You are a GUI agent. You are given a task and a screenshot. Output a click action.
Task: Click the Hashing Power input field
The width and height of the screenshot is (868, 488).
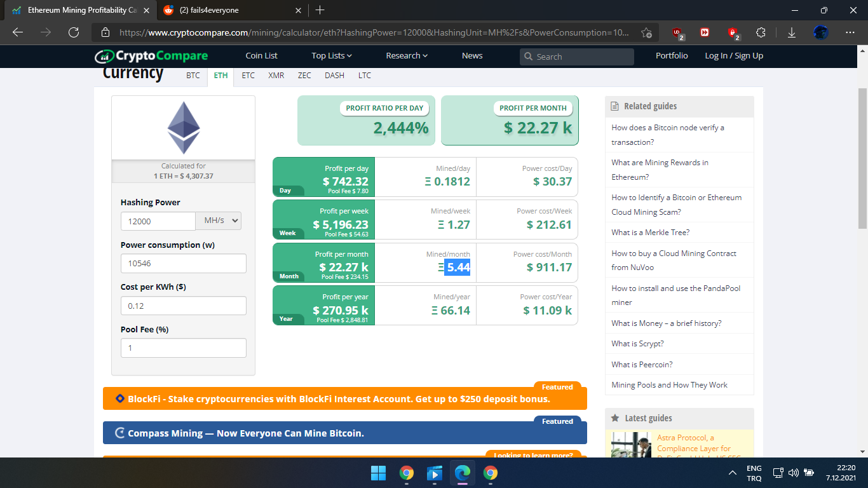pos(158,220)
